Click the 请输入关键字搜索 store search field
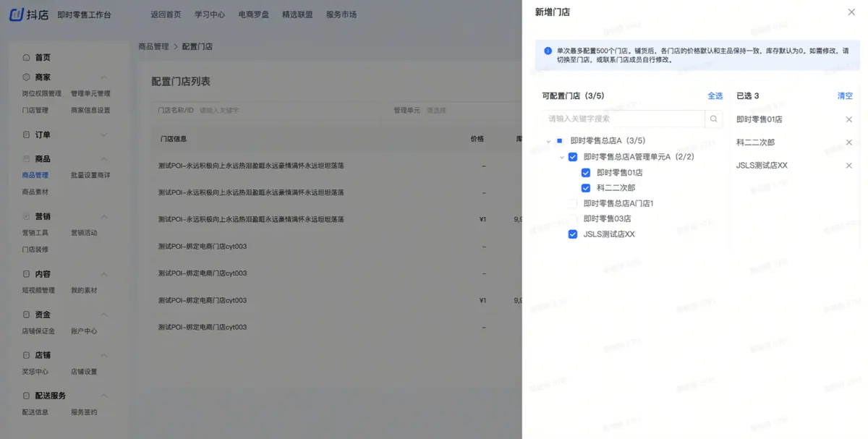The width and height of the screenshot is (868, 439). (x=624, y=119)
